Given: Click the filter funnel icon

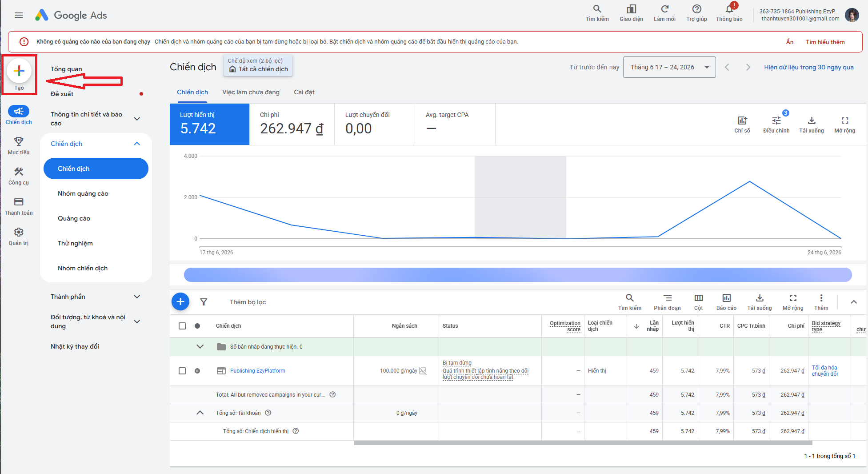Looking at the screenshot, I should (204, 302).
